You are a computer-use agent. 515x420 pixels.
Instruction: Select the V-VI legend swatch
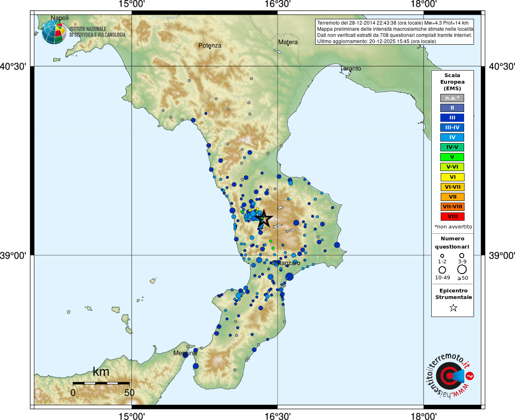(452, 167)
